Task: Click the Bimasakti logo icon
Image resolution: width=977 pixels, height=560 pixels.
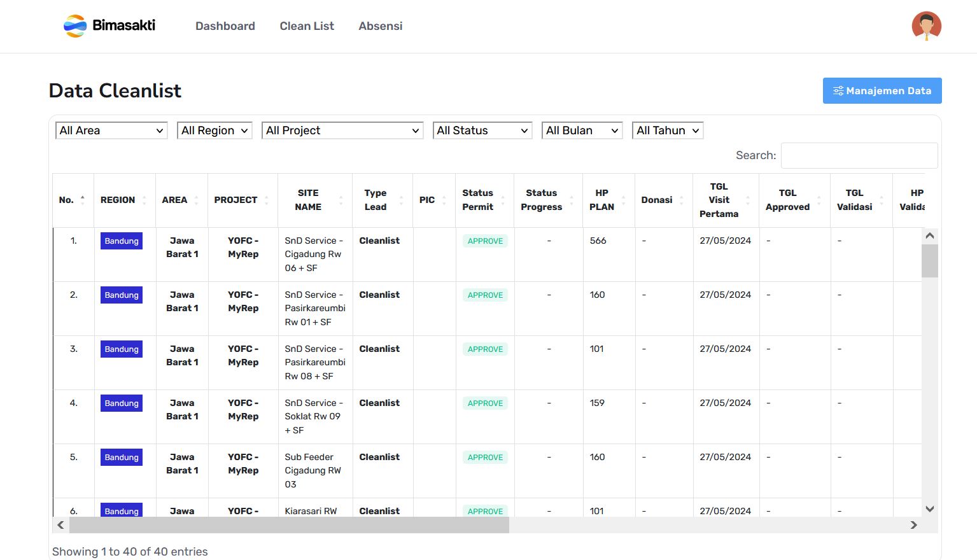Action: (75, 26)
